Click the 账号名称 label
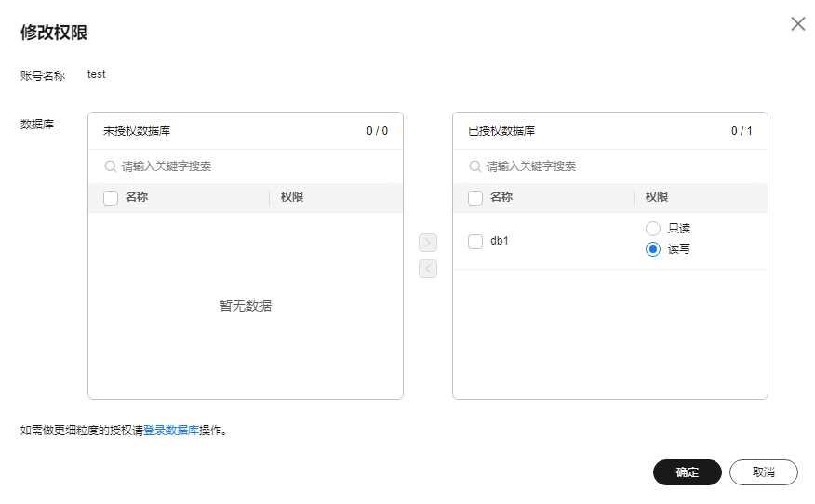815x504 pixels. (43, 76)
